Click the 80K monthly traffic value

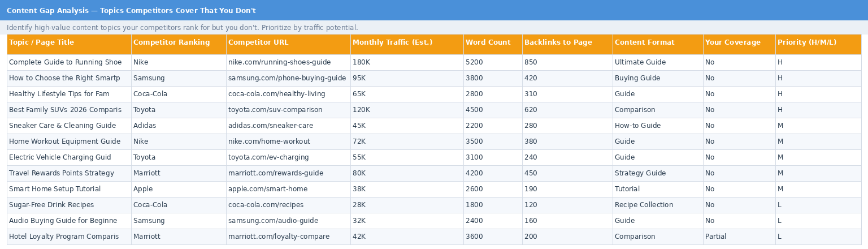[x=407, y=173]
